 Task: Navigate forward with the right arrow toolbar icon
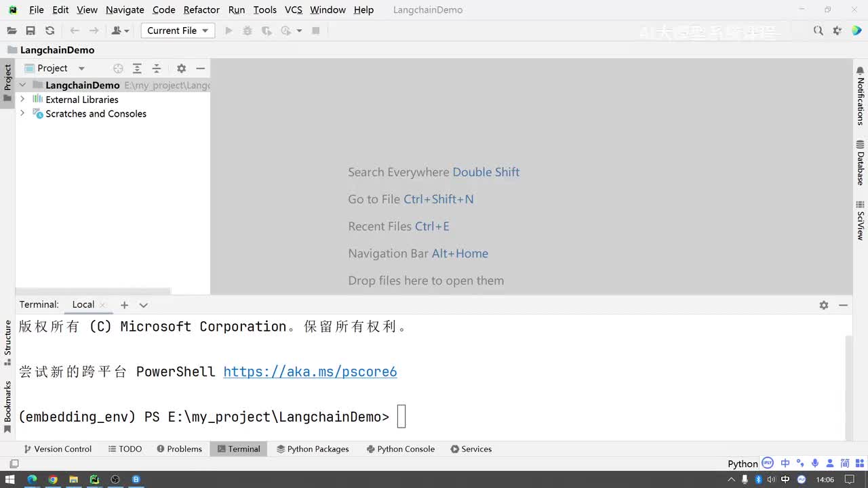94,30
